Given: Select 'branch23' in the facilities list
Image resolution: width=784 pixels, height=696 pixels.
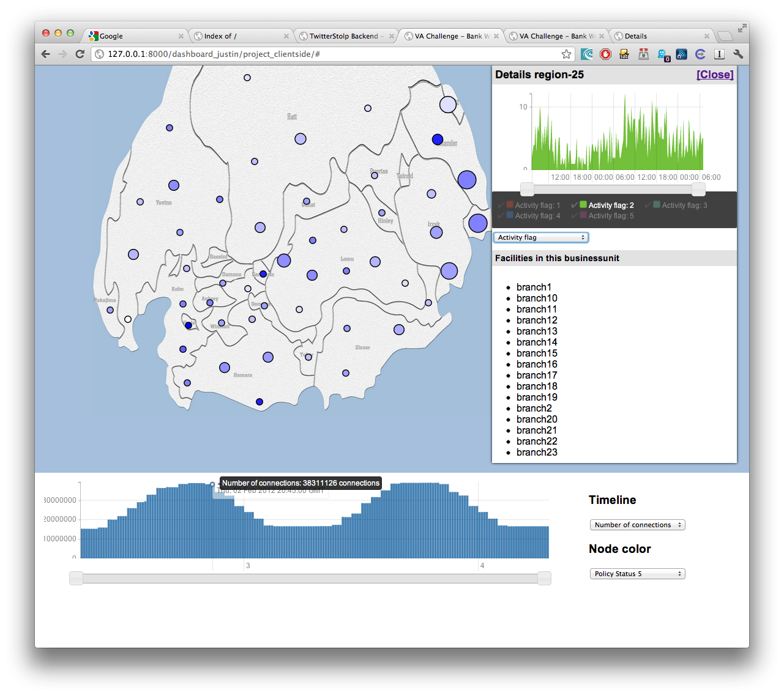Looking at the screenshot, I should click(537, 452).
